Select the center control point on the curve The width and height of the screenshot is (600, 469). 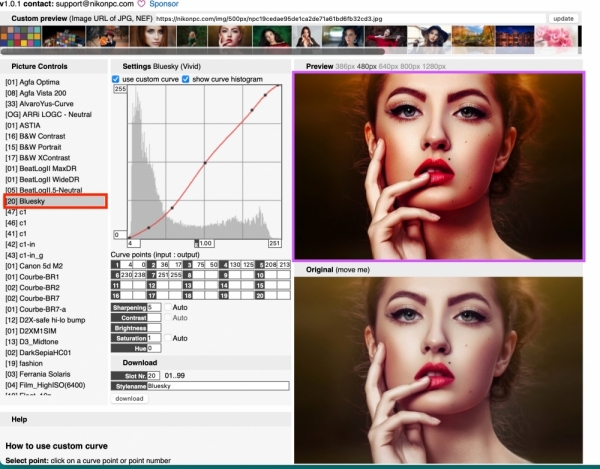pos(205,162)
